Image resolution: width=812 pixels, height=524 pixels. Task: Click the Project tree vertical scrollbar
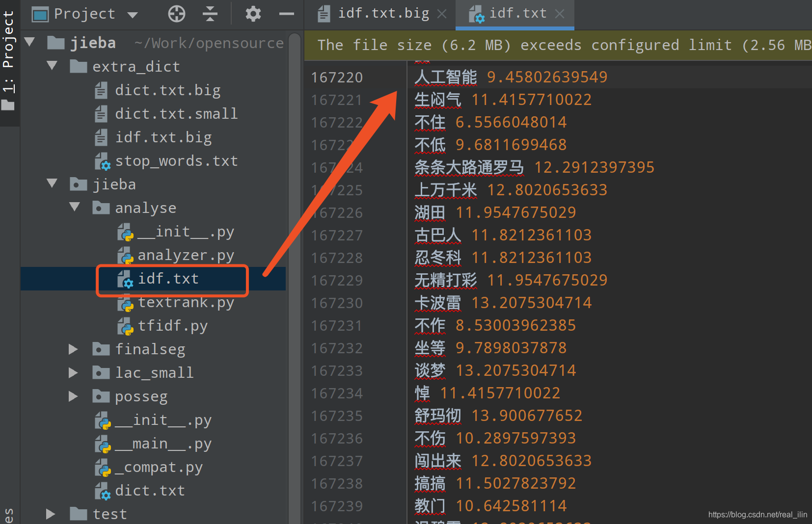tap(295, 277)
